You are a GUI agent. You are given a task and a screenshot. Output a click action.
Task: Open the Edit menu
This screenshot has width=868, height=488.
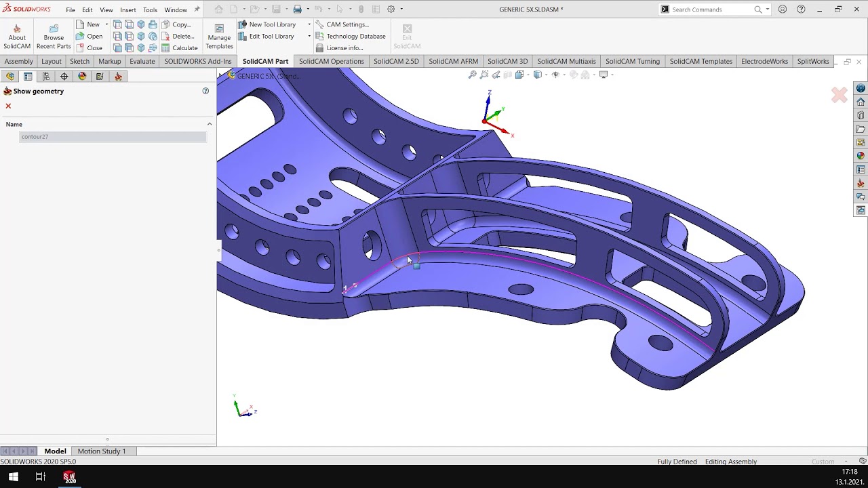pyautogui.click(x=87, y=9)
